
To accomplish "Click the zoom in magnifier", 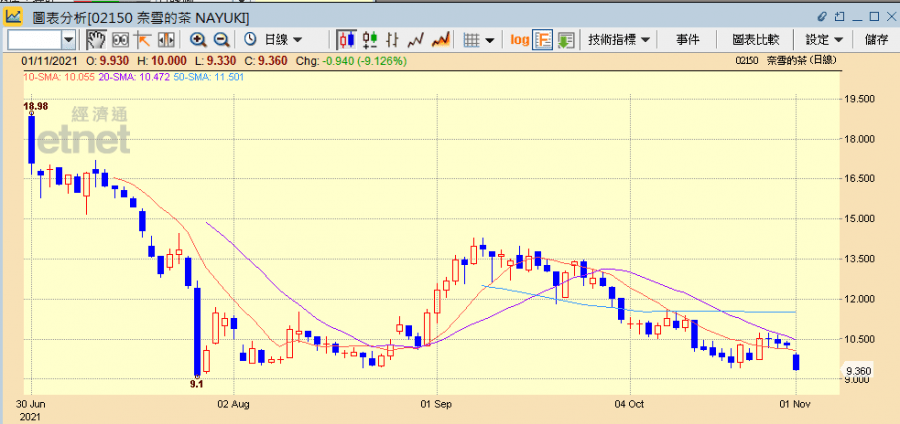I will coord(198,40).
